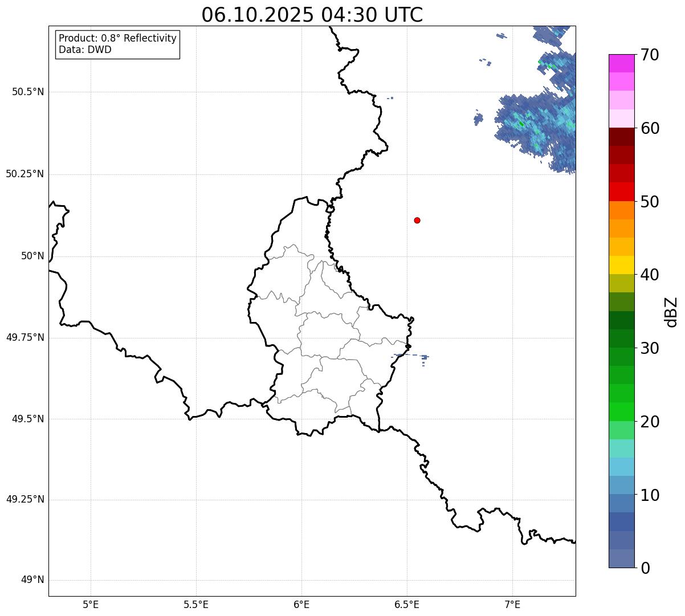Click the latitude label 49.75°N
Viewport: 685px width, 616px height.
(25, 337)
